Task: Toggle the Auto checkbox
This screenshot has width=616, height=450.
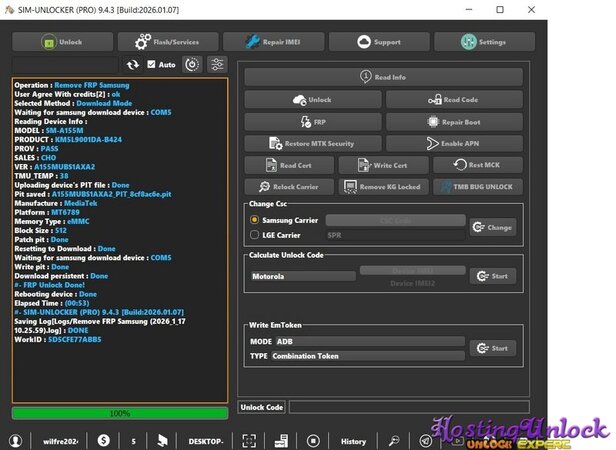Action: coord(151,64)
